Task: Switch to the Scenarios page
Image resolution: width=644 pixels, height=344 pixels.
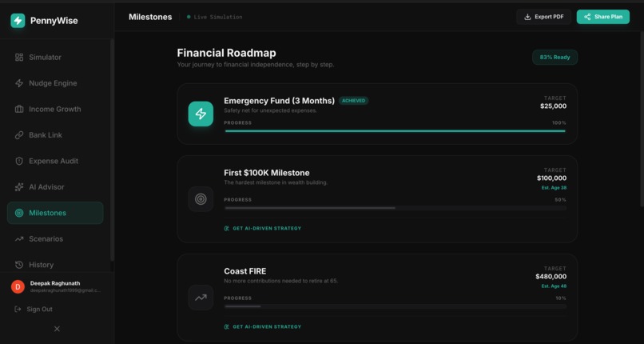Action: tap(55, 238)
